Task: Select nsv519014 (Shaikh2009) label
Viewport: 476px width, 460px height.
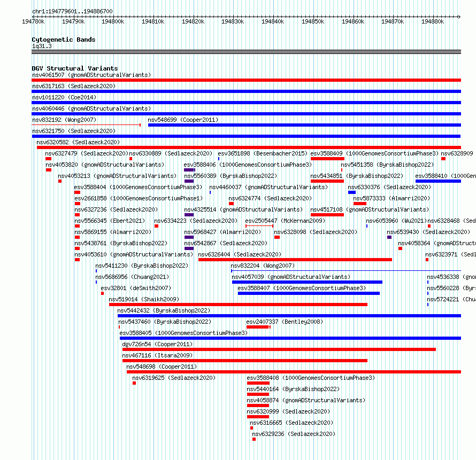Action: [x=144, y=299]
